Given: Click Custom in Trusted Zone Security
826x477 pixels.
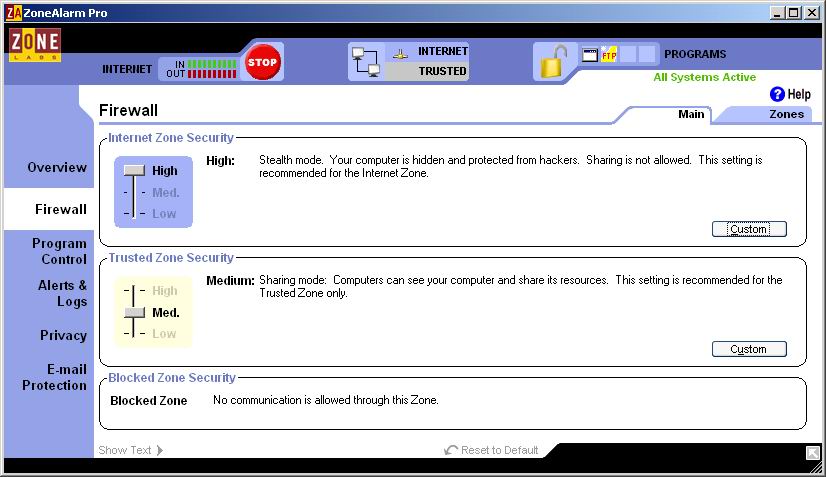Looking at the screenshot, I should [749, 349].
